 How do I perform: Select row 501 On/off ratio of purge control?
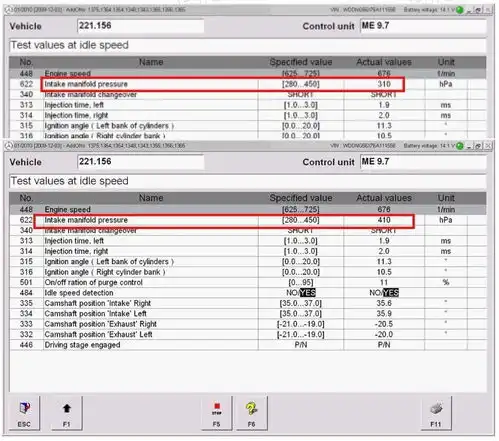point(248,282)
